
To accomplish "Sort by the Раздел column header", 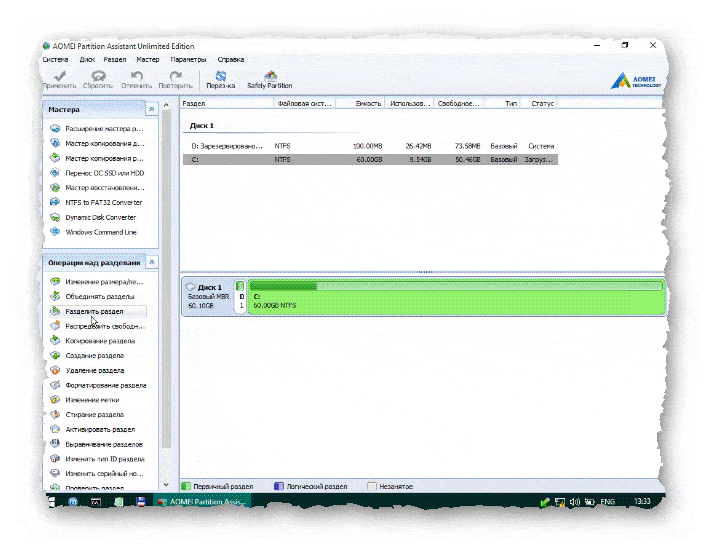I will click(227, 104).
